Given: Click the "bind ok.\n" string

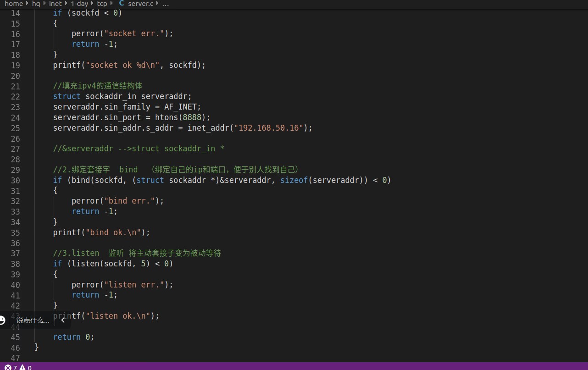Looking at the screenshot, I should 113,232.
